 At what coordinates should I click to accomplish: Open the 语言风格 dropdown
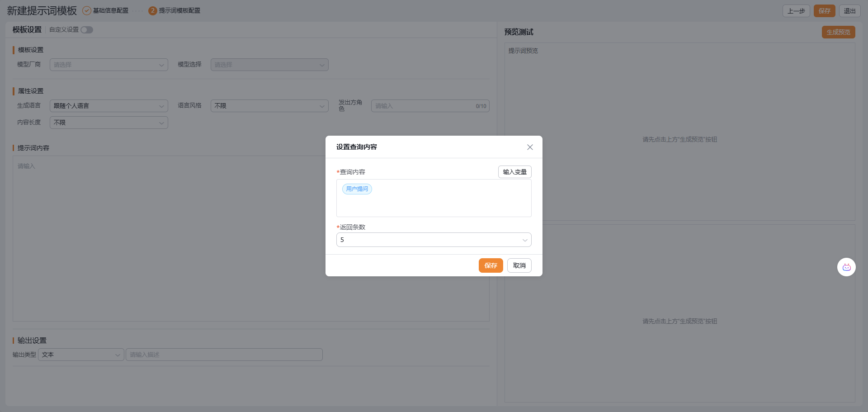point(269,106)
